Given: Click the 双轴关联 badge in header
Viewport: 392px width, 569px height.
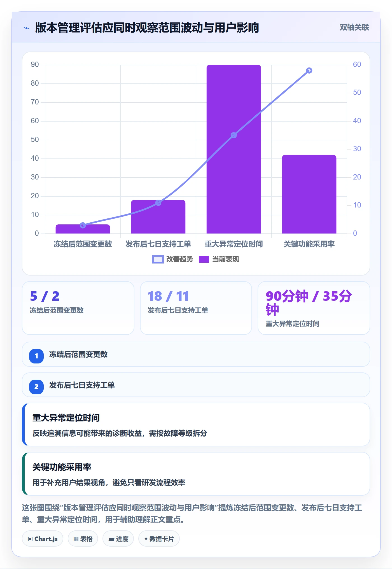Looking at the screenshot, I should click(354, 27).
